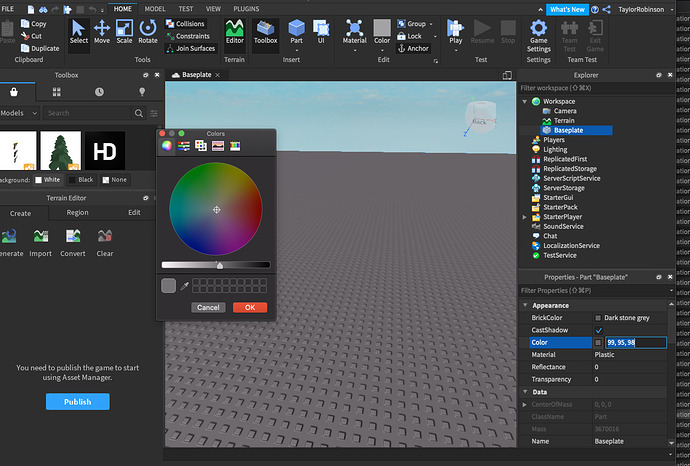The width and height of the screenshot is (690, 466).
Task: Toggle the Collisions option
Action: (183, 24)
